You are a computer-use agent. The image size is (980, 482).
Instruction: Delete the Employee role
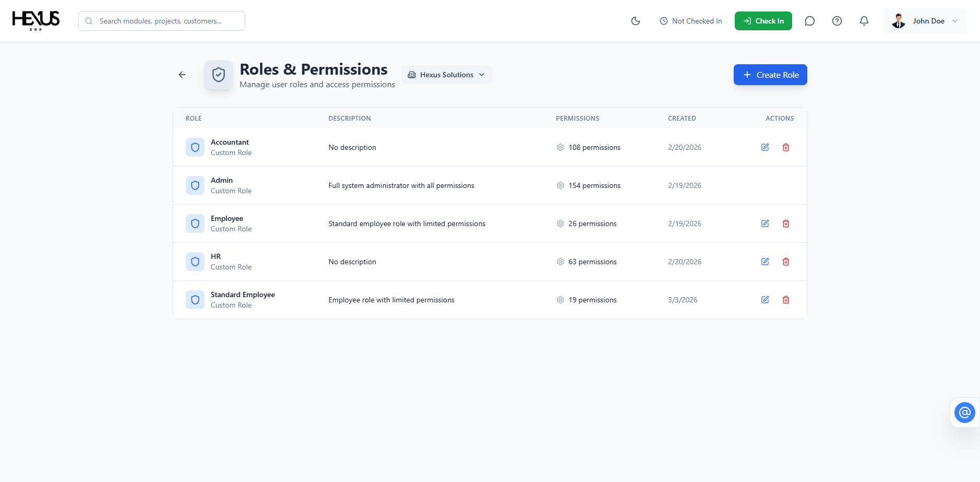point(786,224)
